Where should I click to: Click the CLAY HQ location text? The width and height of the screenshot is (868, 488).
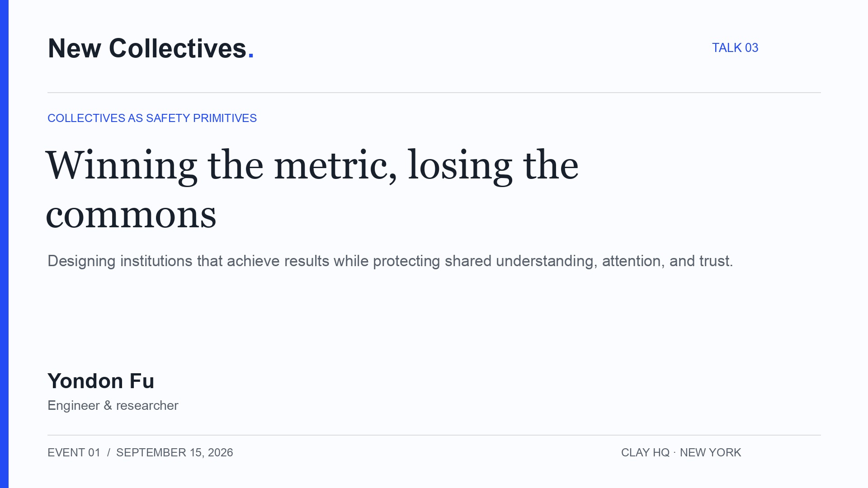(x=645, y=452)
